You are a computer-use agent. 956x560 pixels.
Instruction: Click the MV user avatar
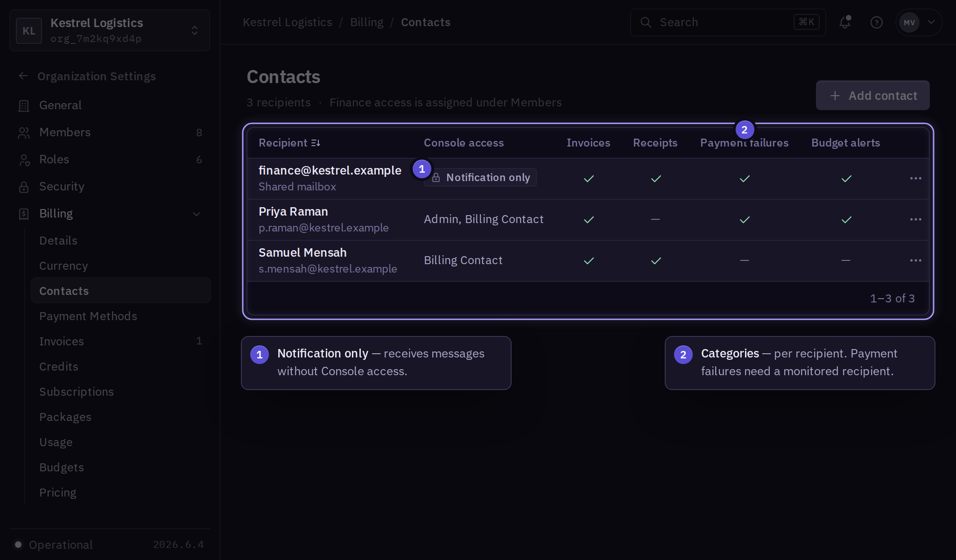point(909,22)
